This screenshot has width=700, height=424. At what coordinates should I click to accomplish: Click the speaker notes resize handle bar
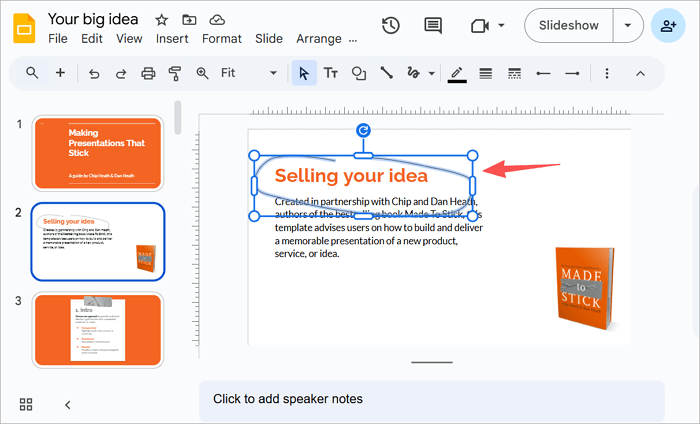pyautogui.click(x=432, y=362)
